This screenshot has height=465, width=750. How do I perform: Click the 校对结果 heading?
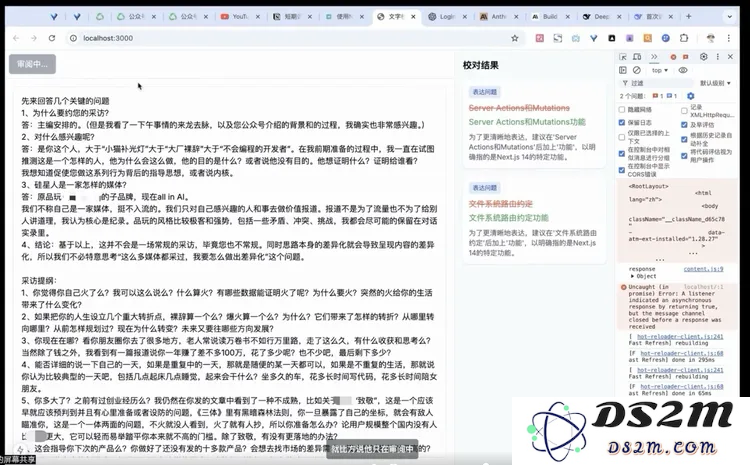481,66
